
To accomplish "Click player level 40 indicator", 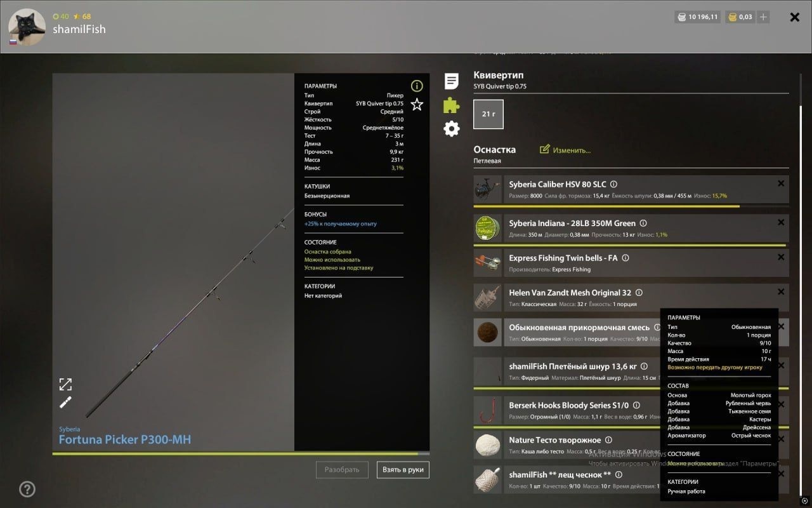I will [61, 17].
